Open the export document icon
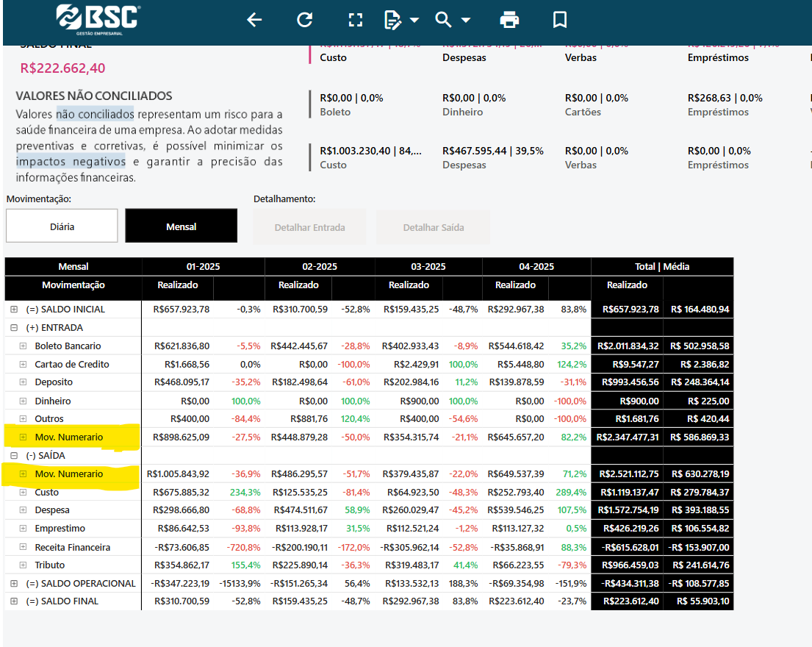812x647 pixels. [x=392, y=20]
